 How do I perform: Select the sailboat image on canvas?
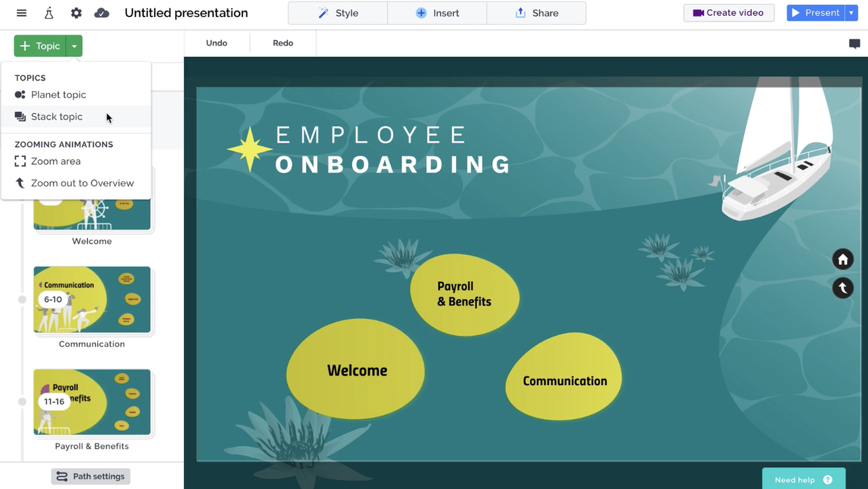tap(777, 149)
